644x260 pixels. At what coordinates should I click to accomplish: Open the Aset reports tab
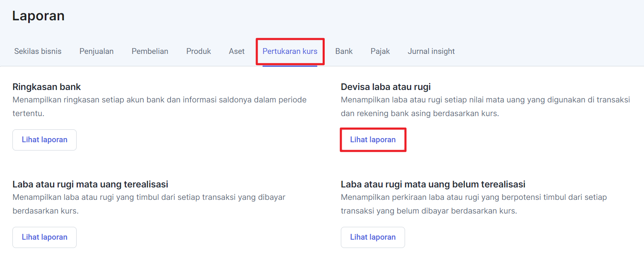pyautogui.click(x=236, y=51)
